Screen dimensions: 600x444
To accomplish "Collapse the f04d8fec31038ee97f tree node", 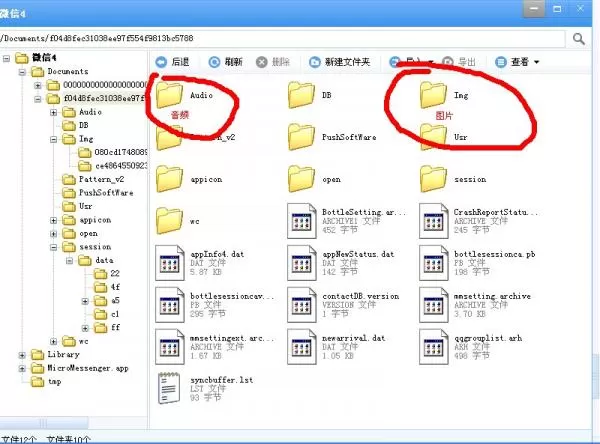I will (38, 99).
